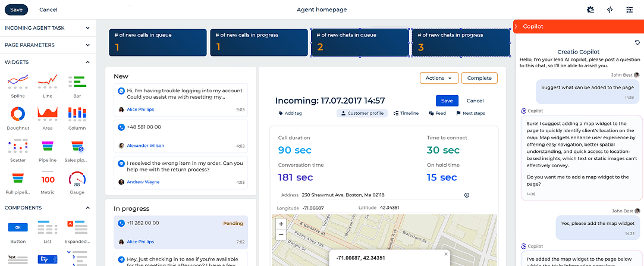The height and width of the screenshot is (266, 644).
Task: Collapse the Copilot panel
Action: point(517,26)
